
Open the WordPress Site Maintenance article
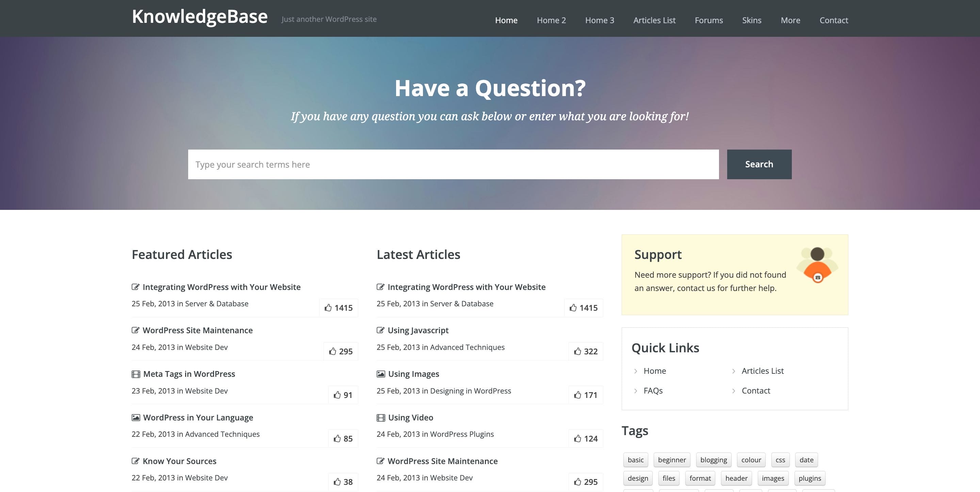(197, 330)
